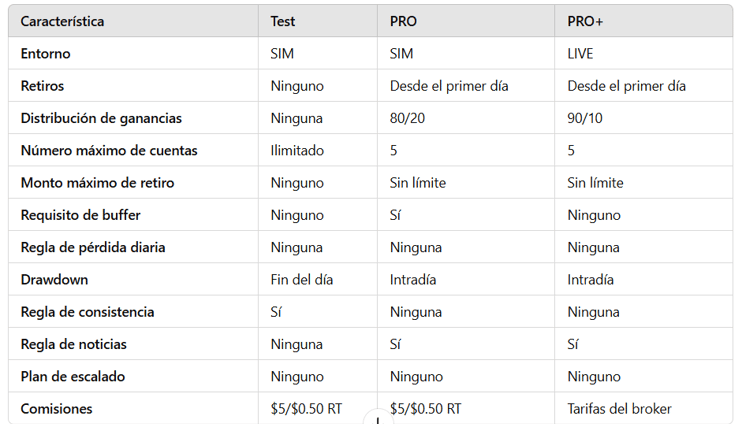Click the Drawdown row label
742x424 pixels.
pyautogui.click(x=54, y=280)
